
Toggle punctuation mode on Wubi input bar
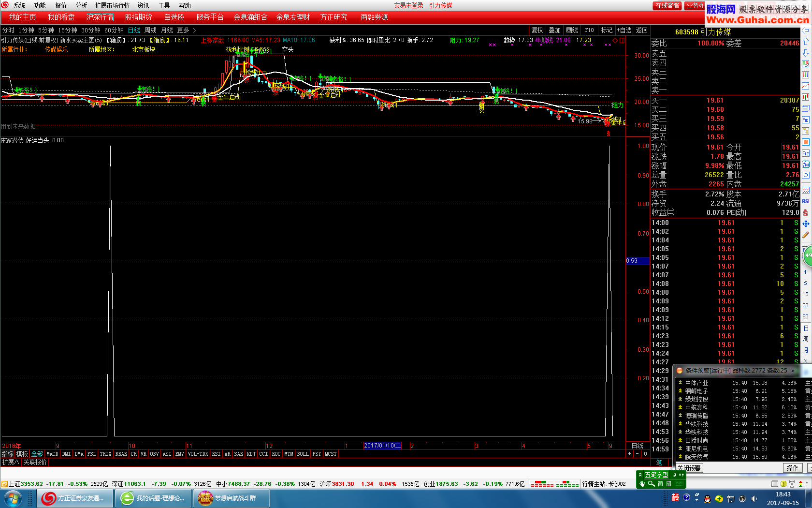point(681,475)
